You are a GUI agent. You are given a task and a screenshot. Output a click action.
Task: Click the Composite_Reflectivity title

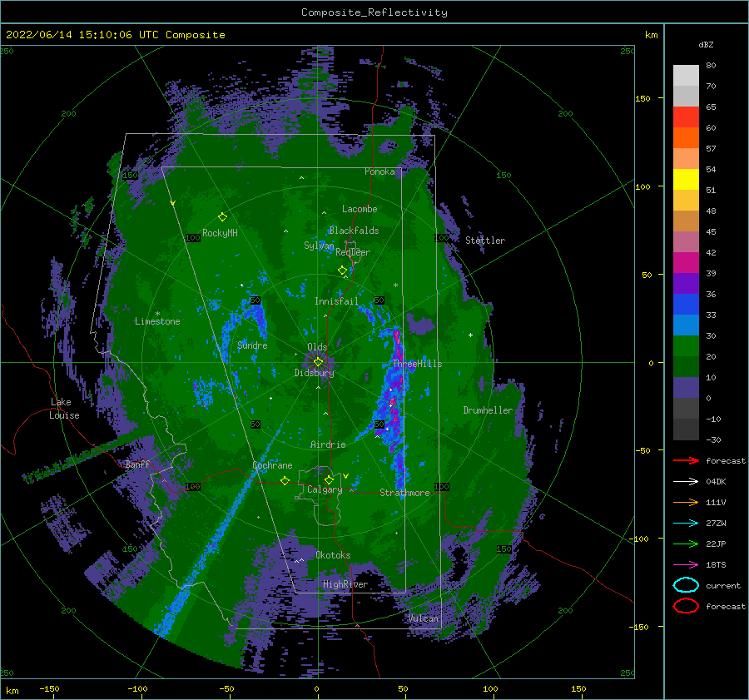[374, 12]
